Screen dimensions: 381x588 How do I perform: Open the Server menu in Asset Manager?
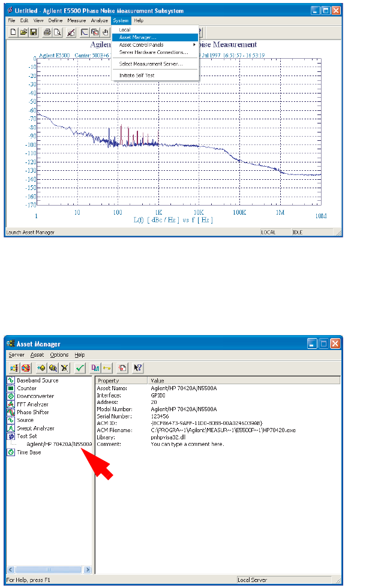[16, 355]
